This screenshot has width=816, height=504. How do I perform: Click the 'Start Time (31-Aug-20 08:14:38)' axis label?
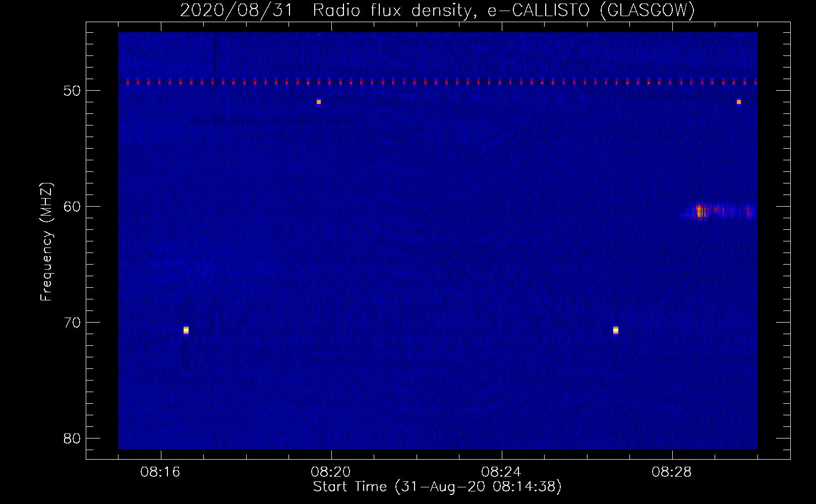(x=437, y=487)
